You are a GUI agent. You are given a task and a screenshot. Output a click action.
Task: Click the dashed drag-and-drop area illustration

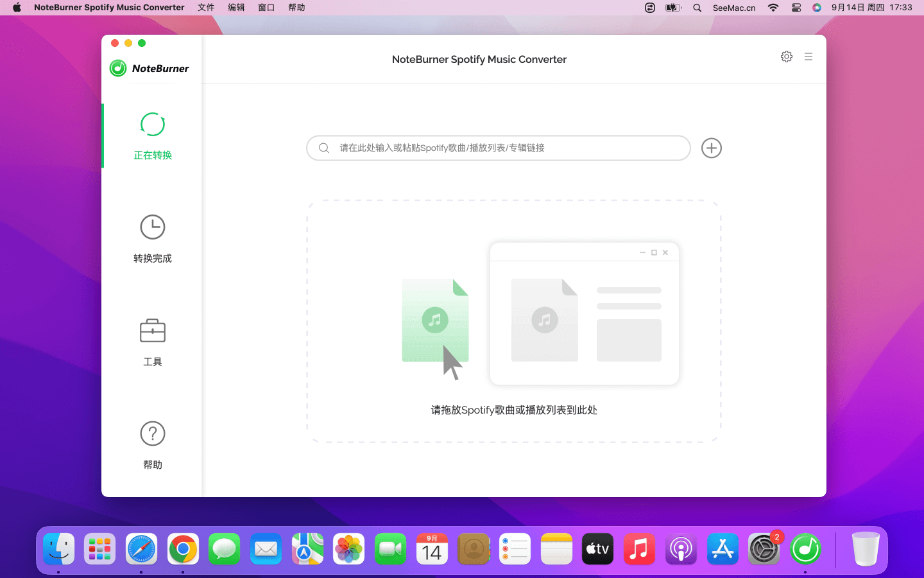coord(514,321)
